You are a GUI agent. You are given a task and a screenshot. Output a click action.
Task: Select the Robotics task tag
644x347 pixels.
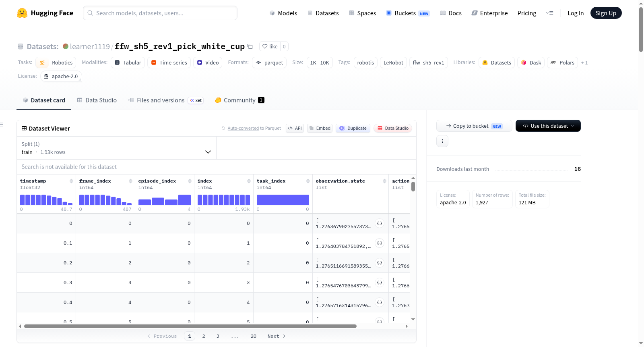coord(56,62)
